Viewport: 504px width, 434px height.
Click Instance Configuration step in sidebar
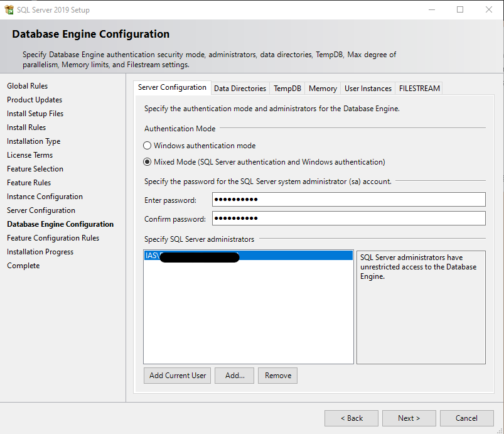(45, 197)
